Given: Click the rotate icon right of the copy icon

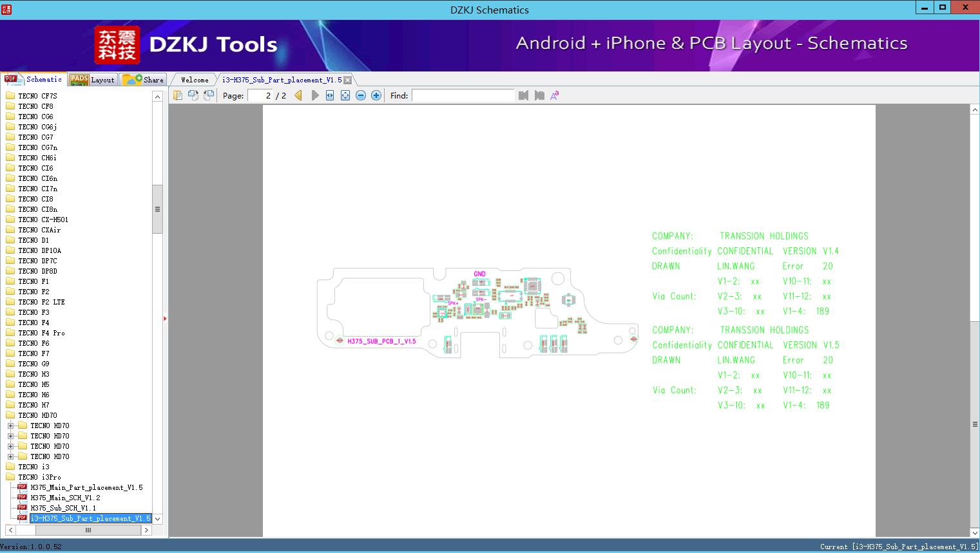Looking at the screenshot, I should (193, 95).
